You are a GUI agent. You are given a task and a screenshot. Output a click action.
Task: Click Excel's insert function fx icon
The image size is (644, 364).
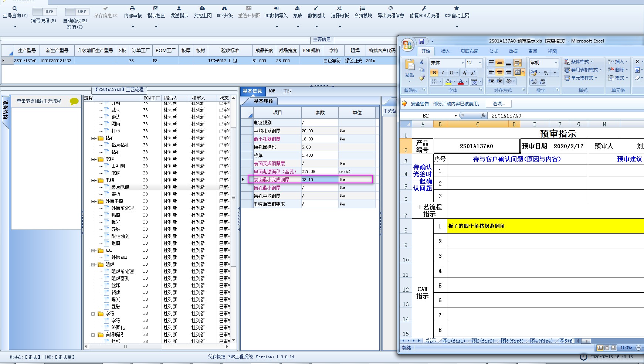click(x=483, y=116)
